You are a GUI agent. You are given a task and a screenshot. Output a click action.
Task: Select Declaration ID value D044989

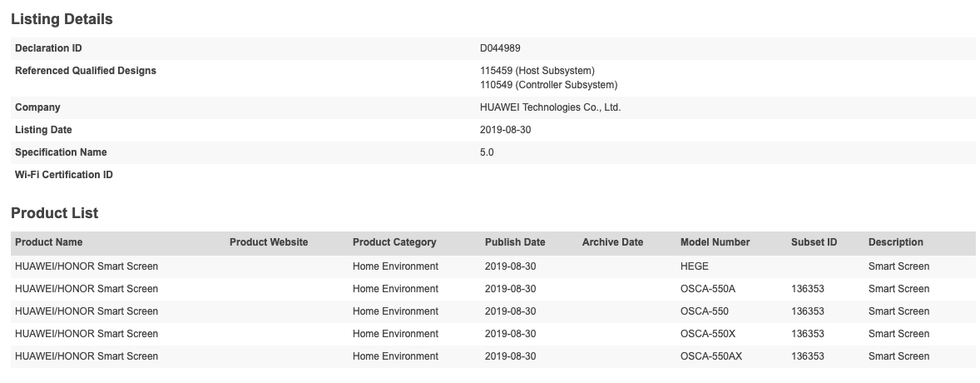[500, 48]
